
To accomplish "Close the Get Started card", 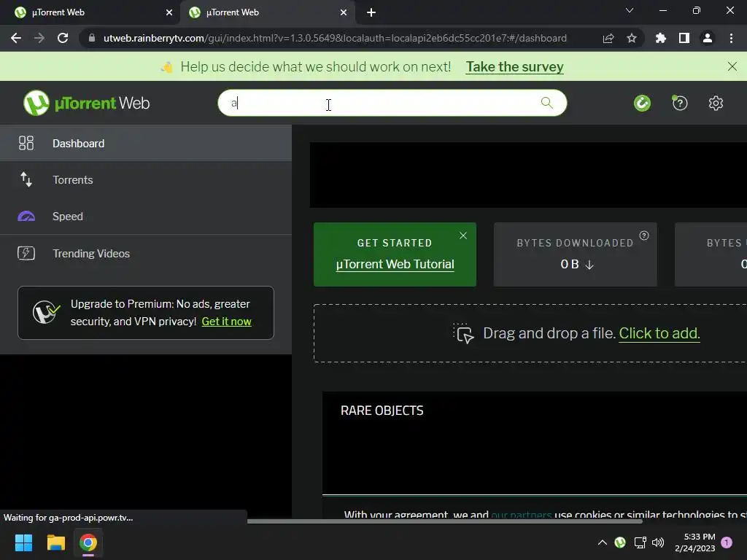I will coord(463,236).
